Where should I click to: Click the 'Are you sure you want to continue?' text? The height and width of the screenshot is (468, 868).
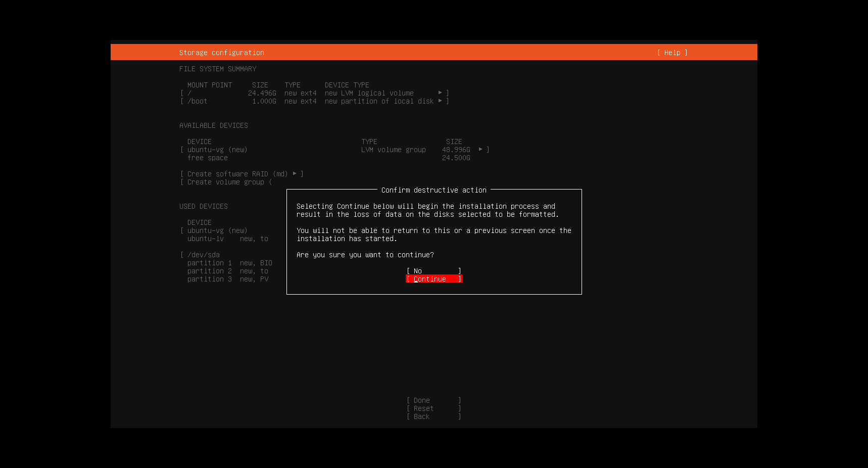pos(365,255)
